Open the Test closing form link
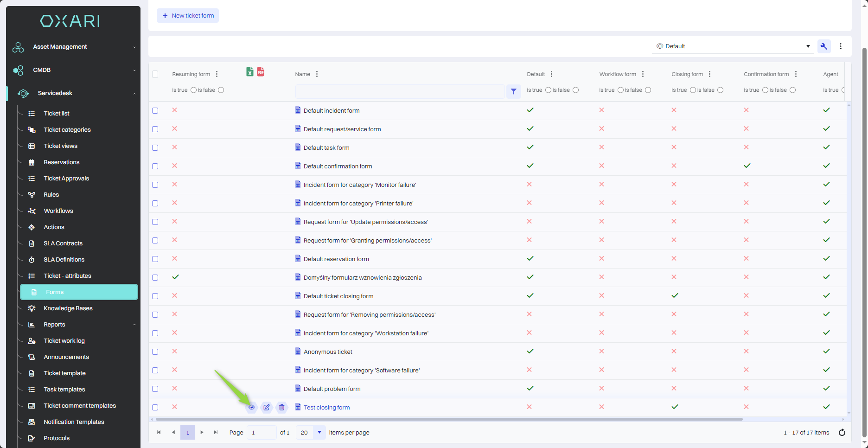The image size is (868, 448). coord(326,408)
